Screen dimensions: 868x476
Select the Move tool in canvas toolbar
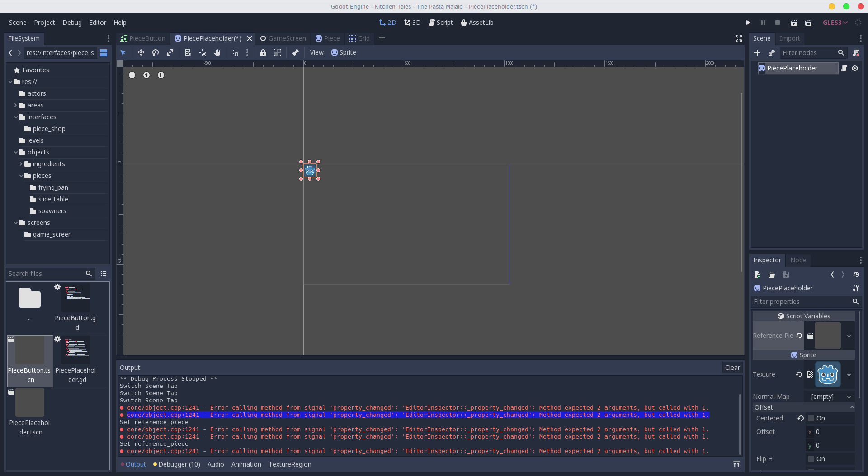point(141,52)
